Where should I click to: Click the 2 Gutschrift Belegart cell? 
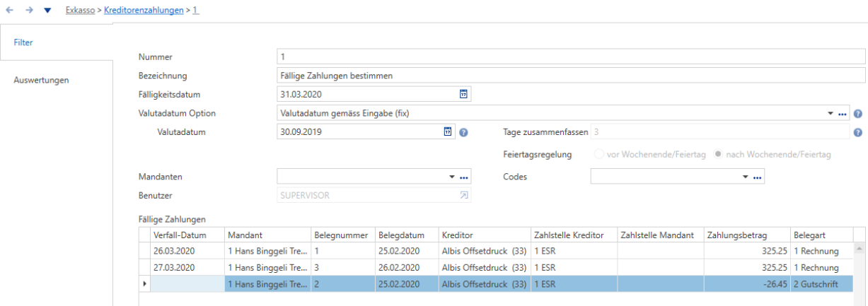click(822, 283)
